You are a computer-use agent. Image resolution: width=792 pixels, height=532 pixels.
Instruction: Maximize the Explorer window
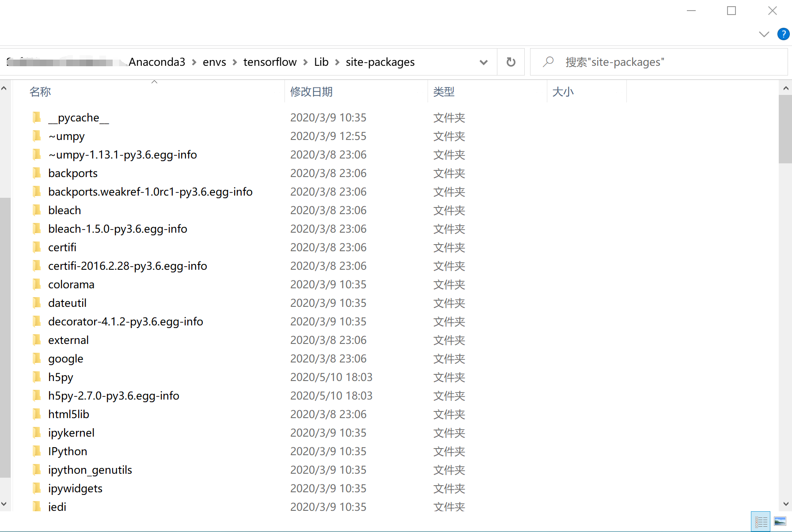pyautogui.click(x=731, y=11)
